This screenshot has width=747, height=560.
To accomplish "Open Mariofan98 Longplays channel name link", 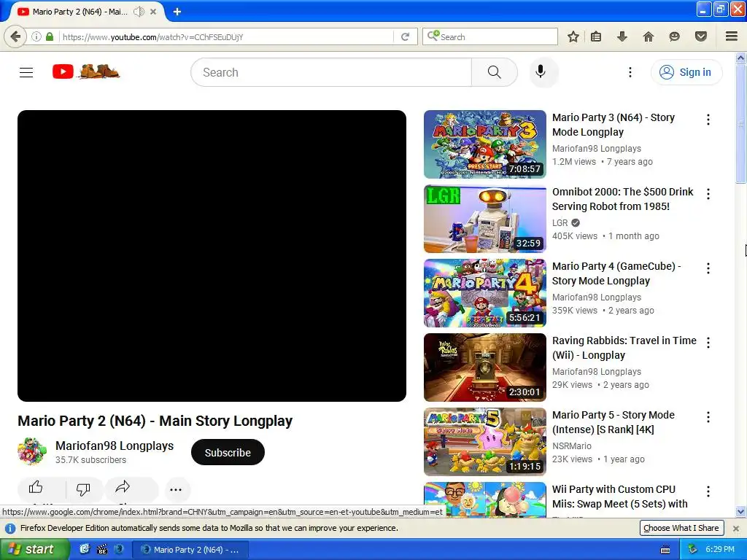I will pos(115,446).
